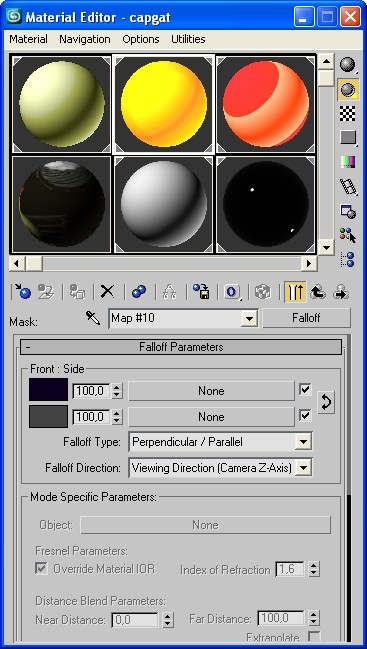Open the Material menu

point(29,39)
